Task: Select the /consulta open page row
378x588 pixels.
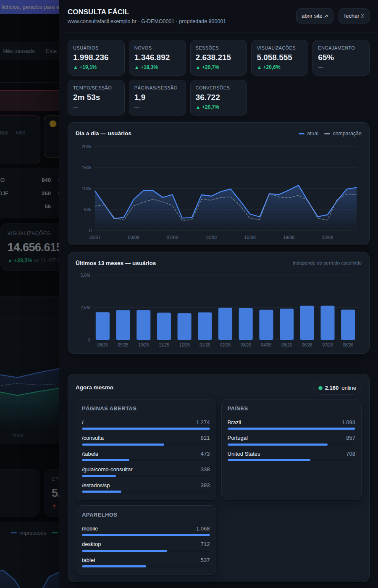Action: [x=146, y=441]
